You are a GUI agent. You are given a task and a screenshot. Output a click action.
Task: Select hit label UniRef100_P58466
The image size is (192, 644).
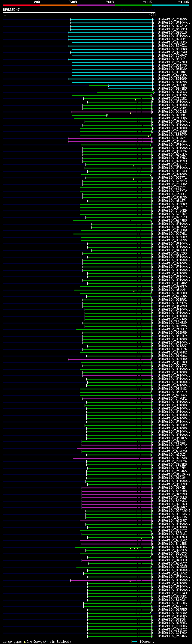click(172, 636)
